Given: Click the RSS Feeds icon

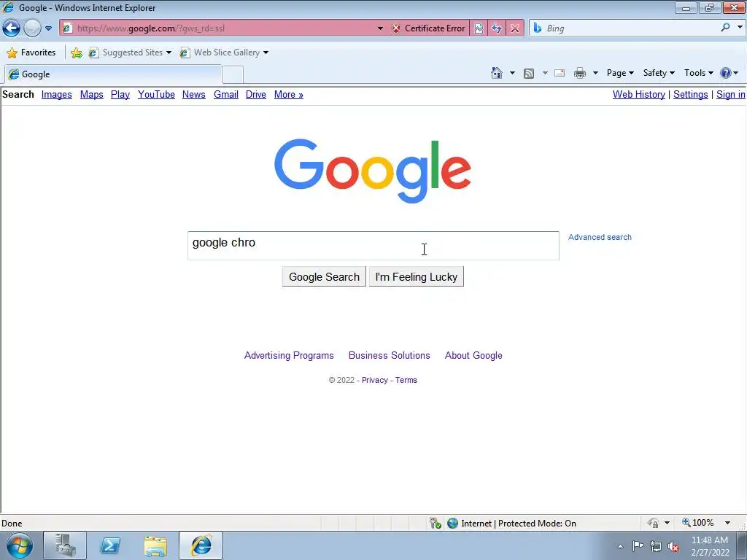Looking at the screenshot, I should coord(529,73).
